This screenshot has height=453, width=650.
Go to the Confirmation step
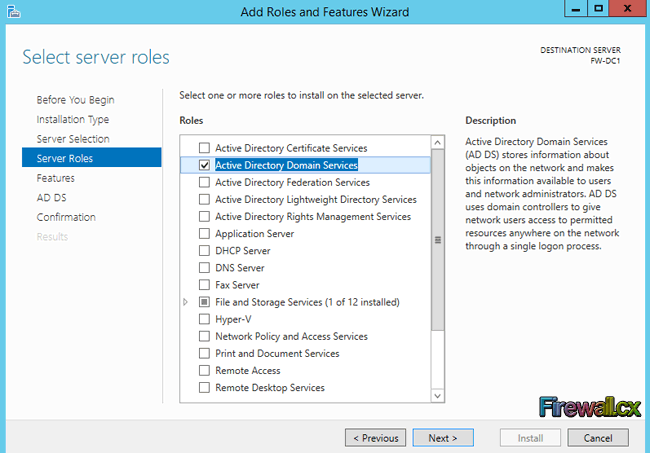(x=66, y=217)
